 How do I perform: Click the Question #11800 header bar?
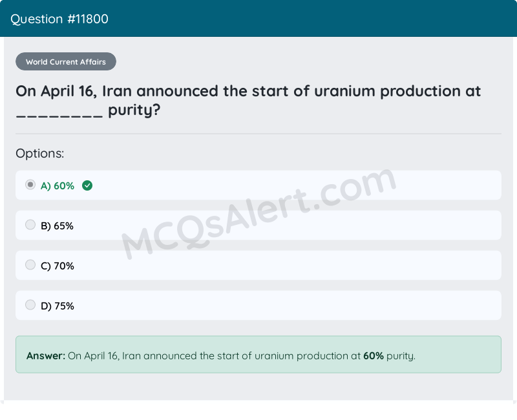258,19
